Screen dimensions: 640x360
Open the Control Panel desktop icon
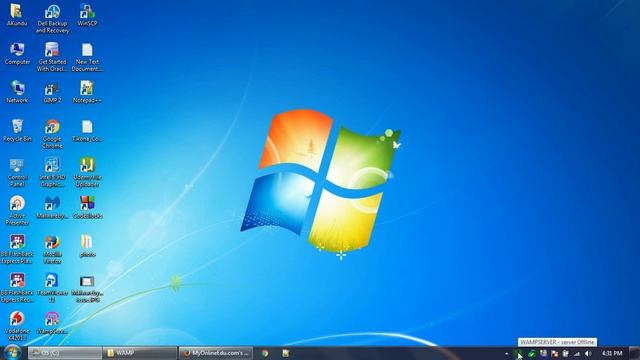(x=17, y=173)
